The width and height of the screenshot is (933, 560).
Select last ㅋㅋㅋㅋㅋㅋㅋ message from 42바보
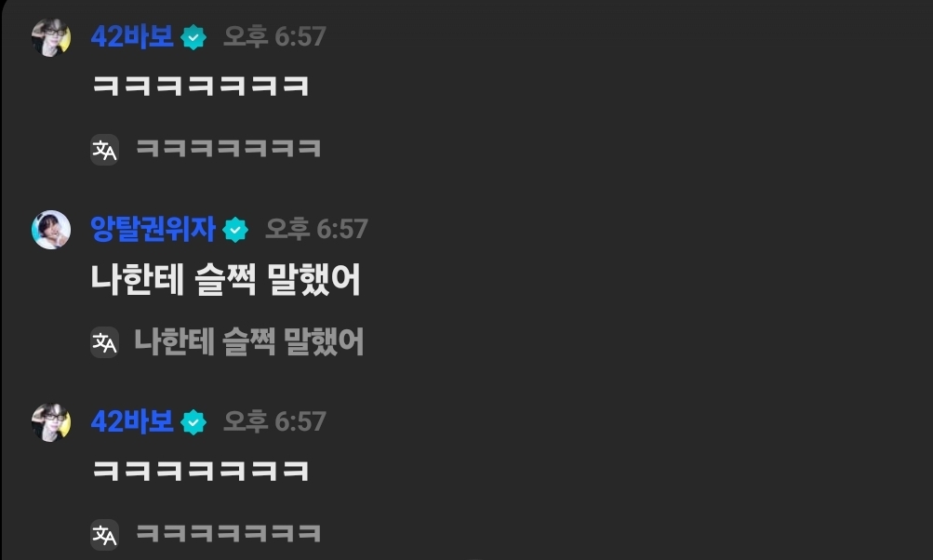tap(201, 472)
